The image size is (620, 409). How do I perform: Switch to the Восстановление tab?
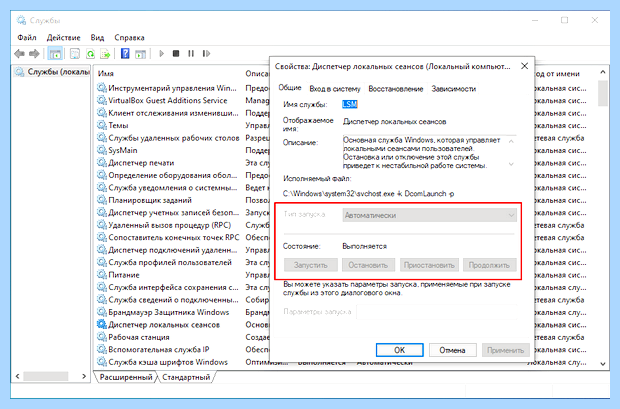point(396,89)
